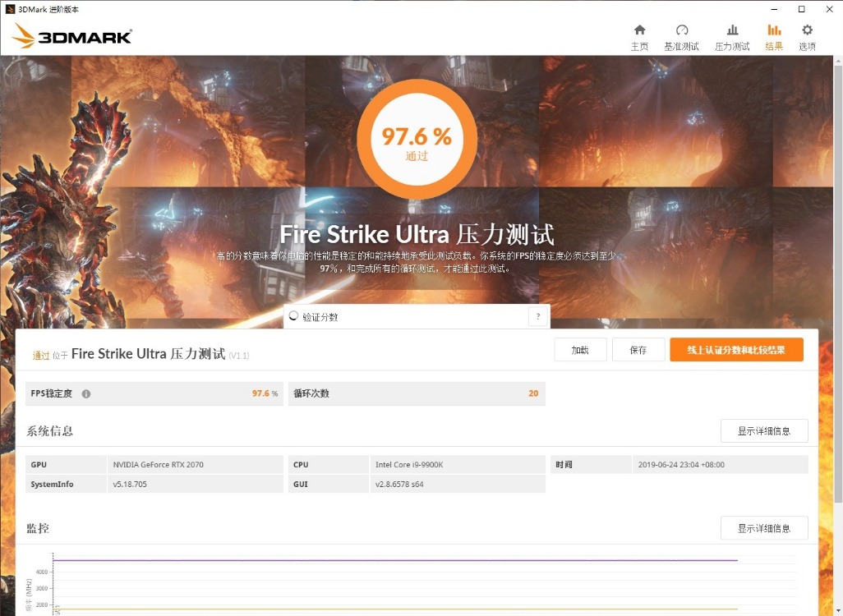Image resolution: width=843 pixels, height=616 pixels.
Task: Click the info icon beside FPS稳定度
Action: 86,393
